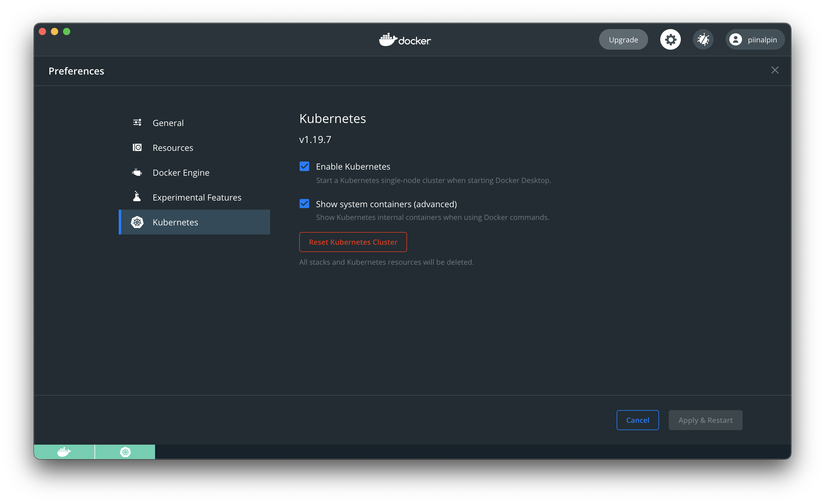The image size is (825, 504).
Task: Click the General sliders icon
Action: (137, 123)
